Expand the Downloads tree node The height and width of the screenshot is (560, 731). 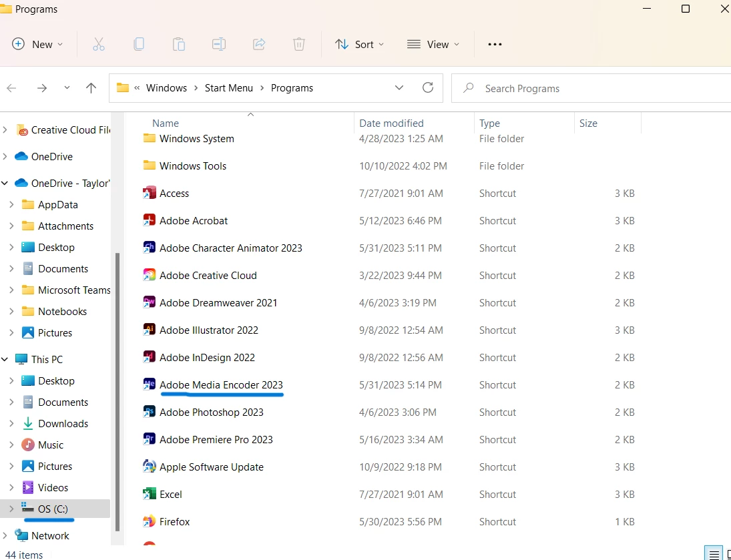pos(11,423)
